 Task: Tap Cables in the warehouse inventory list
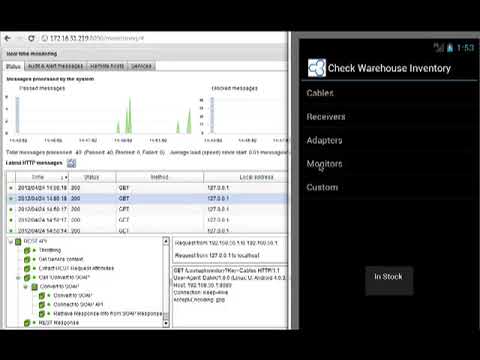389,93
